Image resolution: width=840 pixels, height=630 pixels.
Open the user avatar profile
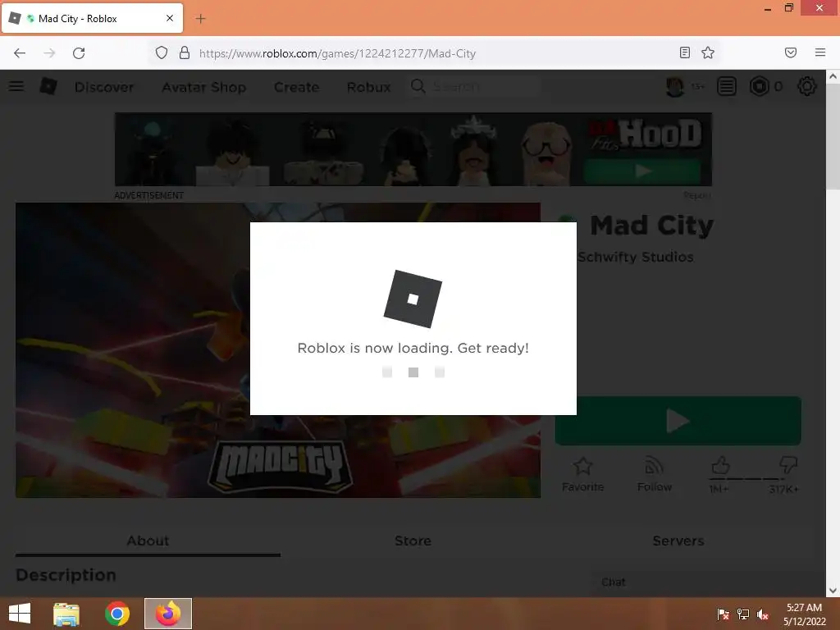675,86
